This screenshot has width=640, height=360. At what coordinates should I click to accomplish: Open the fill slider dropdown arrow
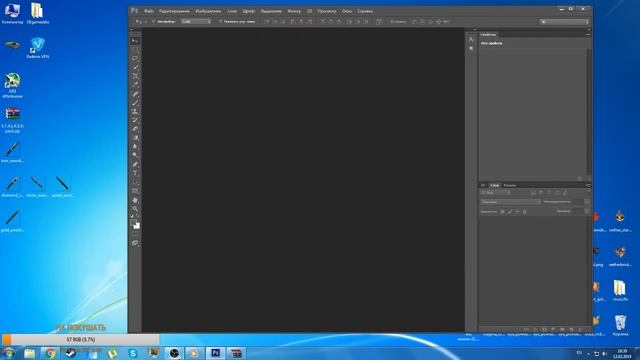point(587,211)
